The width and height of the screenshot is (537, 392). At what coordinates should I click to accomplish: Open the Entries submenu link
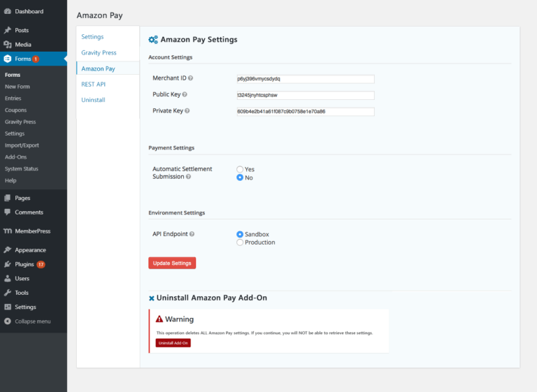pyautogui.click(x=13, y=99)
